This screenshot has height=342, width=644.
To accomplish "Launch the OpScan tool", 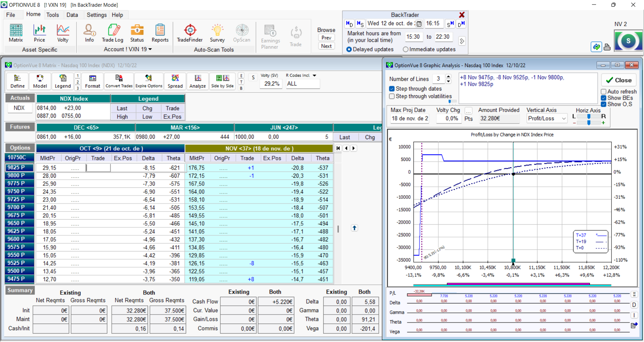I will pos(241,33).
